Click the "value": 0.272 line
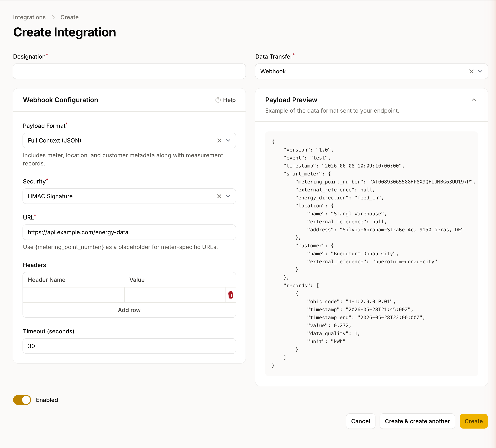The image size is (496, 448). tap(329, 326)
